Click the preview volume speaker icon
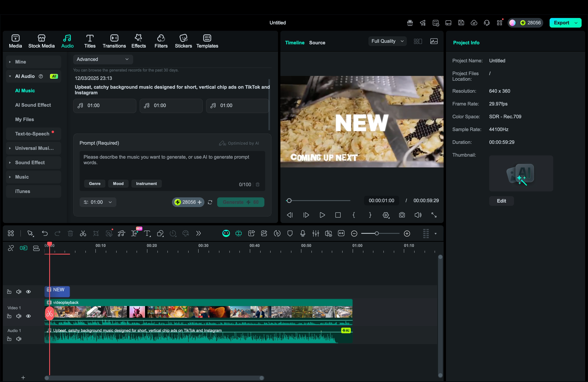Image resolution: width=588 pixels, height=382 pixels. [x=418, y=215]
